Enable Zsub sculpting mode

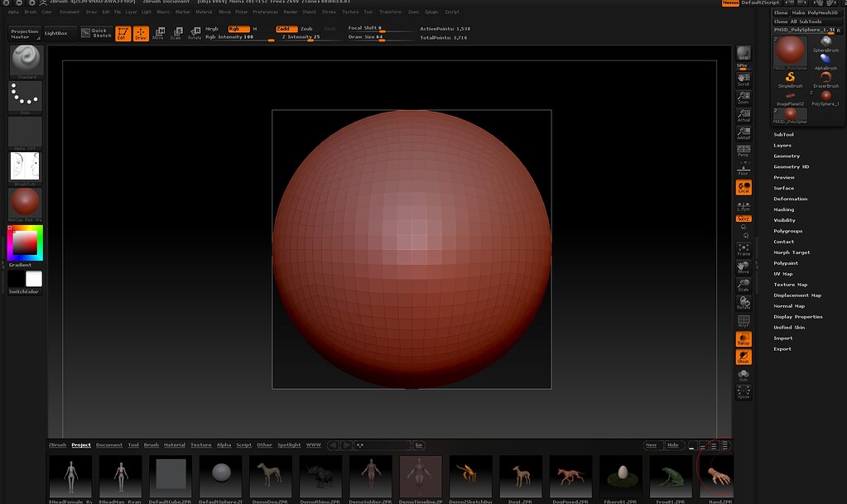[306, 29]
